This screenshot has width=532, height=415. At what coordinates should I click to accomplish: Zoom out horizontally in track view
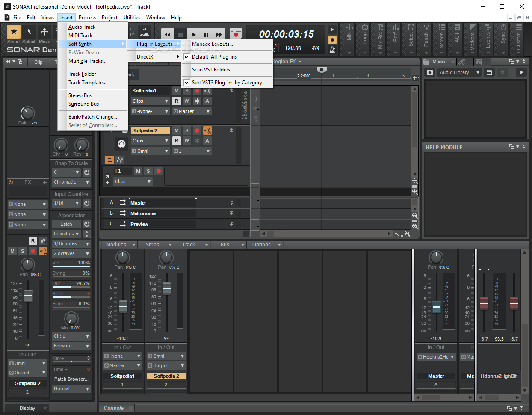396,234
